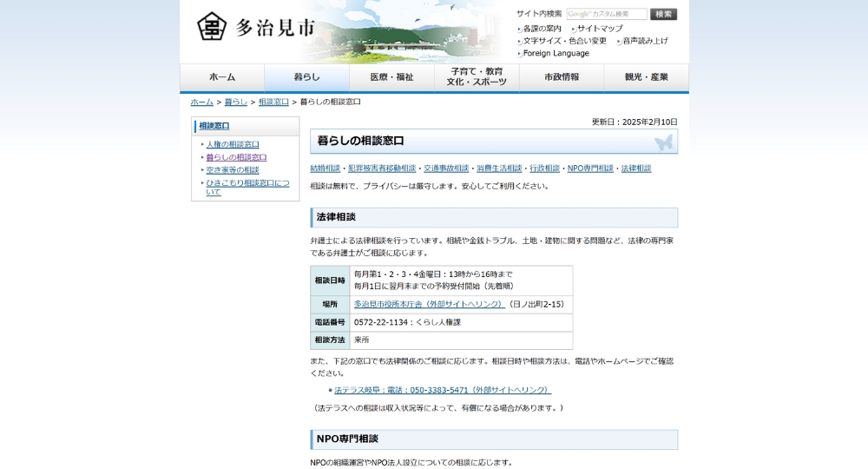This screenshot has height=469, width=868.
Task: Click the 0572-22-1134：くらし人権課 cell
Action: pos(461,322)
